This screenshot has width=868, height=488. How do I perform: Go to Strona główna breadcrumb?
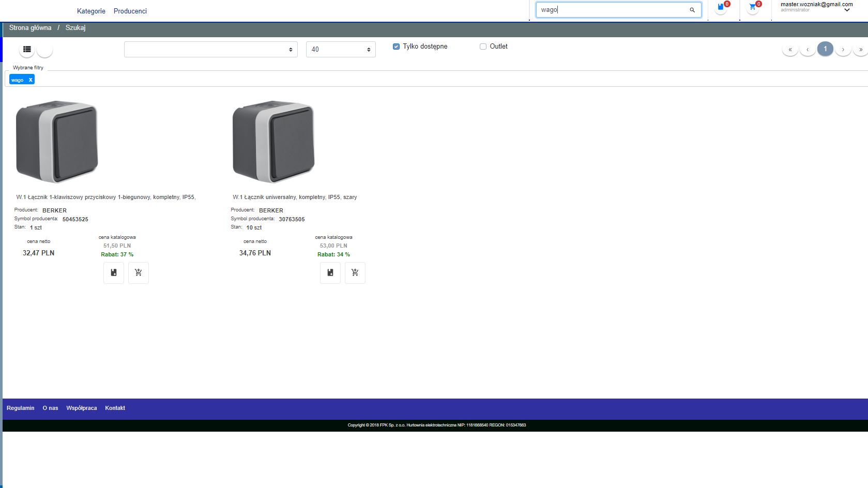point(31,28)
